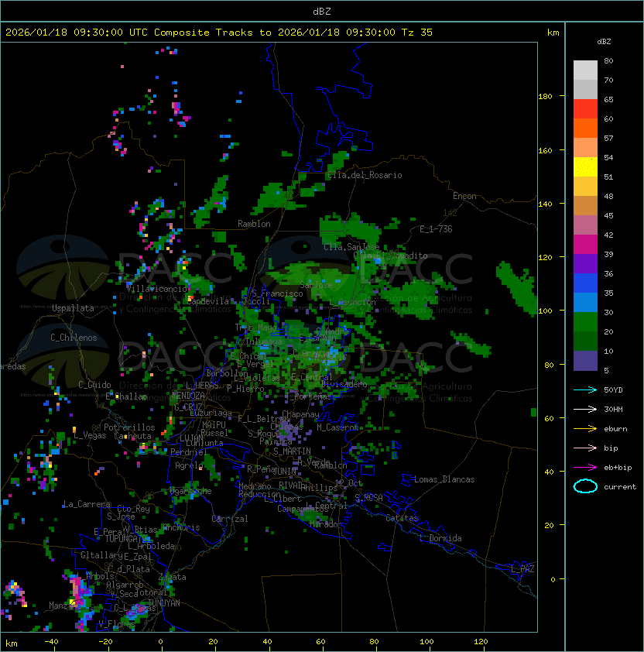The height and width of the screenshot is (652, 644).
Task: Click the La_Carrera map label
Action: pos(87,504)
